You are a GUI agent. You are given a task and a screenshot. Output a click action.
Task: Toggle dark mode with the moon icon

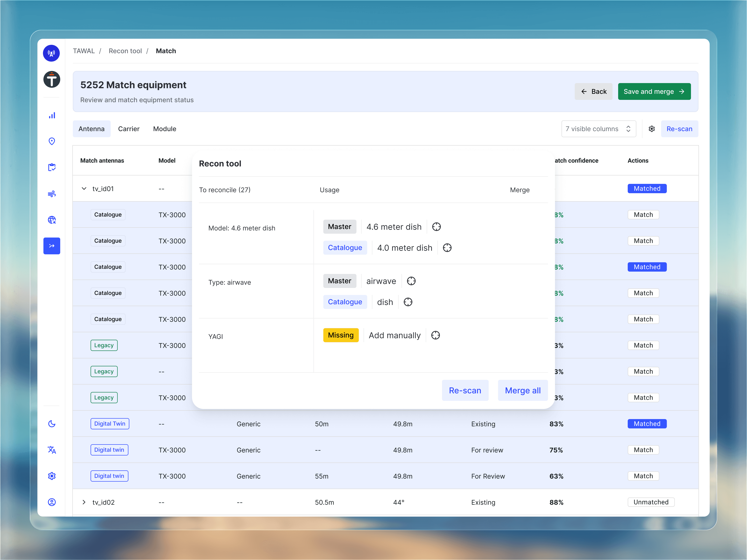tap(52, 424)
